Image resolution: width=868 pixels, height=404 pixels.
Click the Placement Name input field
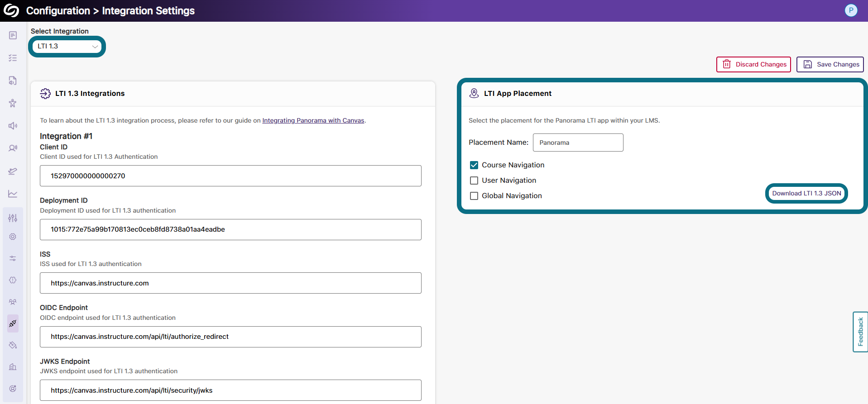click(x=578, y=143)
